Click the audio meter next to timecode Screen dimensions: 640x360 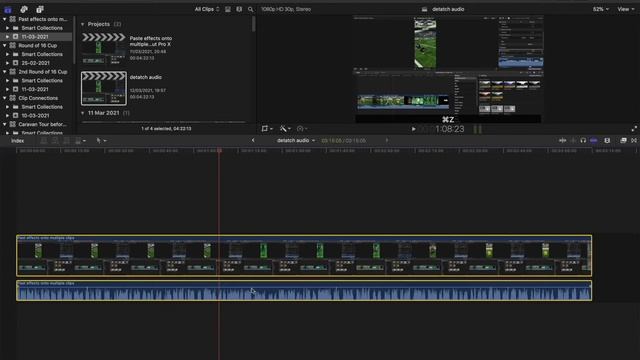point(478,129)
